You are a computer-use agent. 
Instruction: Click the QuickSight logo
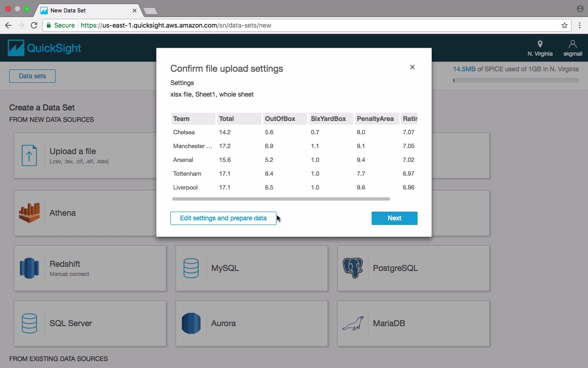45,48
